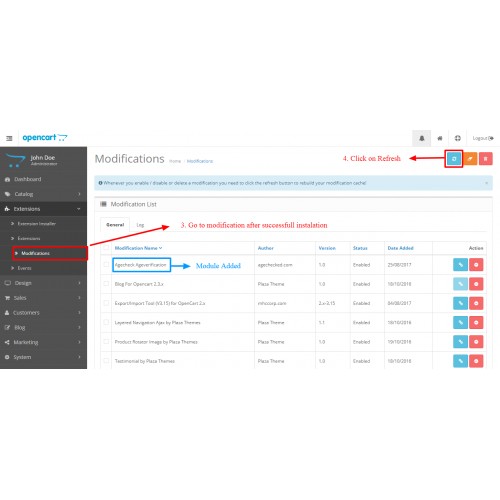500x500 pixels.
Task: Toggle the select-all checkbox in table header
Action: (x=106, y=248)
